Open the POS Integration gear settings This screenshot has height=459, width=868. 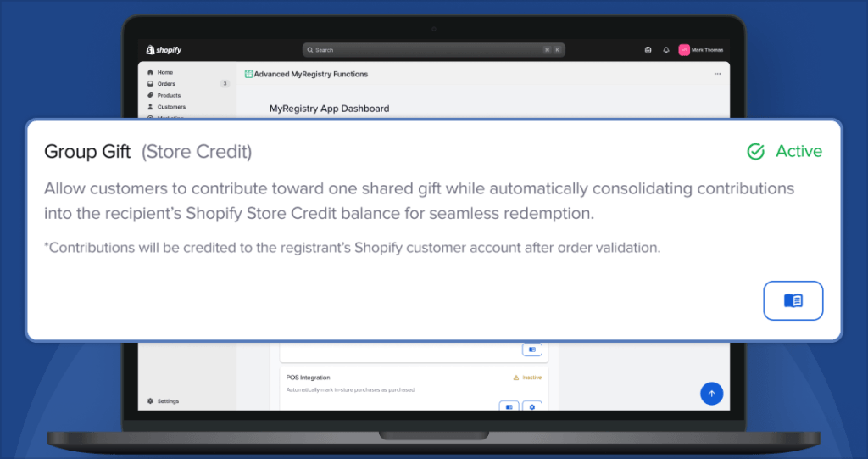[532, 406]
